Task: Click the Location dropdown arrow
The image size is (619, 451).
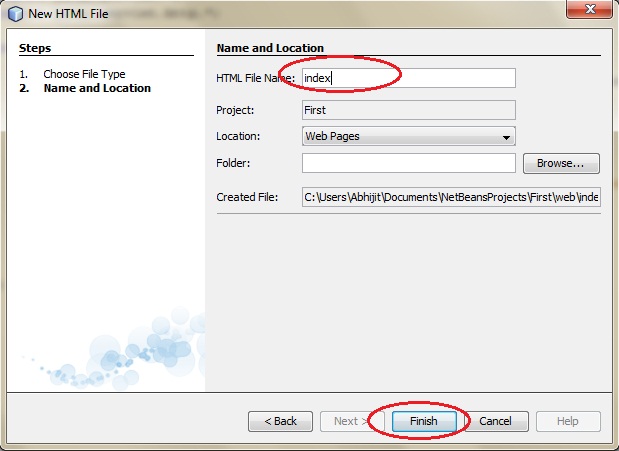Action: (x=506, y=137)
